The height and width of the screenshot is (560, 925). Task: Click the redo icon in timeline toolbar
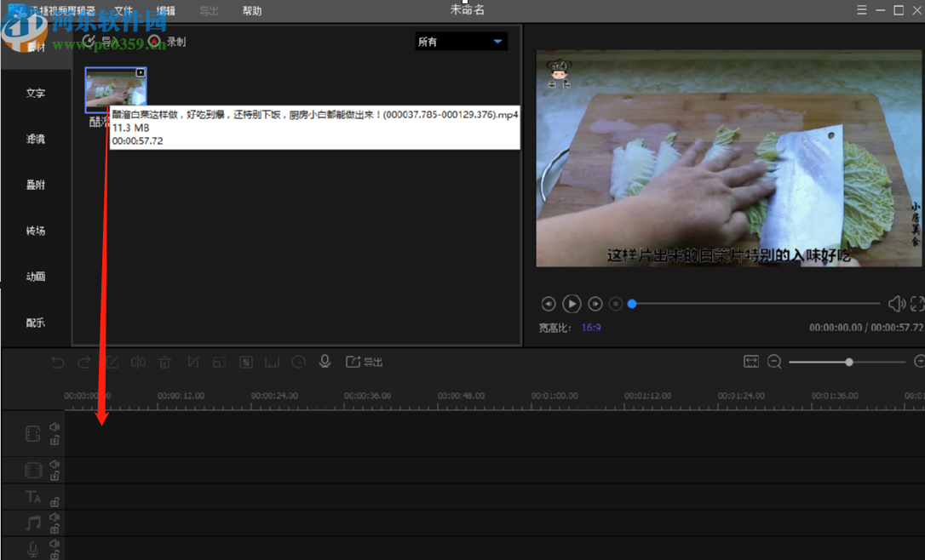point(84,362)
